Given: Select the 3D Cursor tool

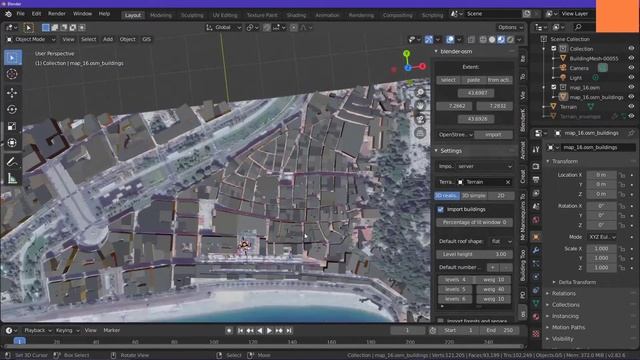Looking at the screenshot, I should coord(12,74).
